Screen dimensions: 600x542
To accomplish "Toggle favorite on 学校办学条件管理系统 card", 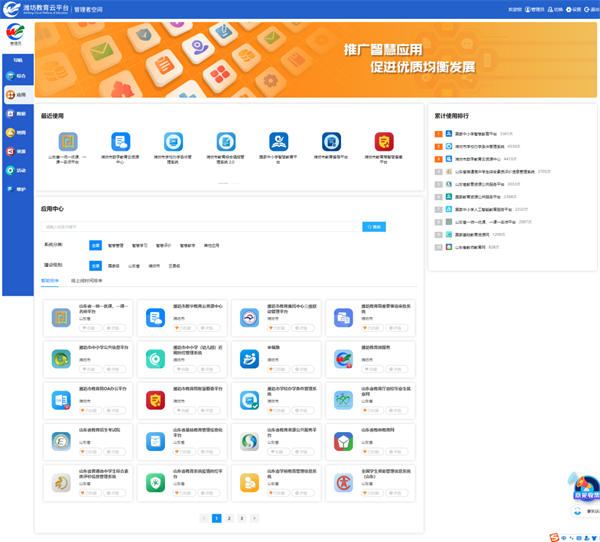I will (279, 411).
